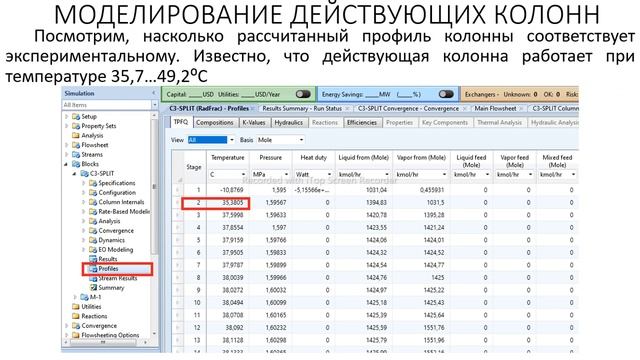The width and height of the screenshot is (640, 360).
Task: Select the Profiles form icon
Action: coord(93,269)
